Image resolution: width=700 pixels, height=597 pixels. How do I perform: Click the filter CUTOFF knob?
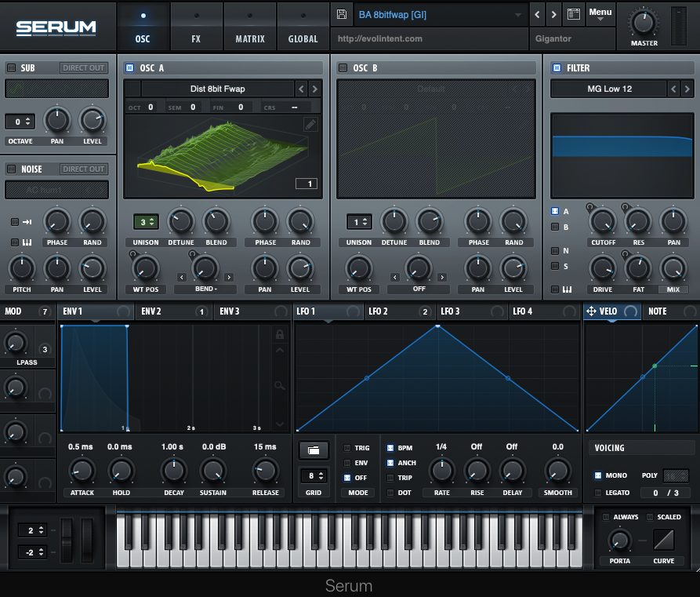[603, 221]
